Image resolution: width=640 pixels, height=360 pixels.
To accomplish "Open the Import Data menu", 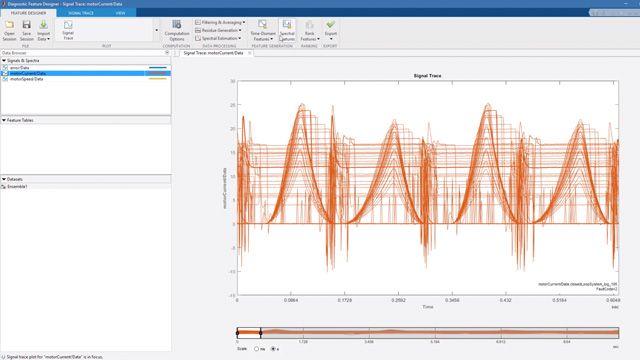I will 44,31.
